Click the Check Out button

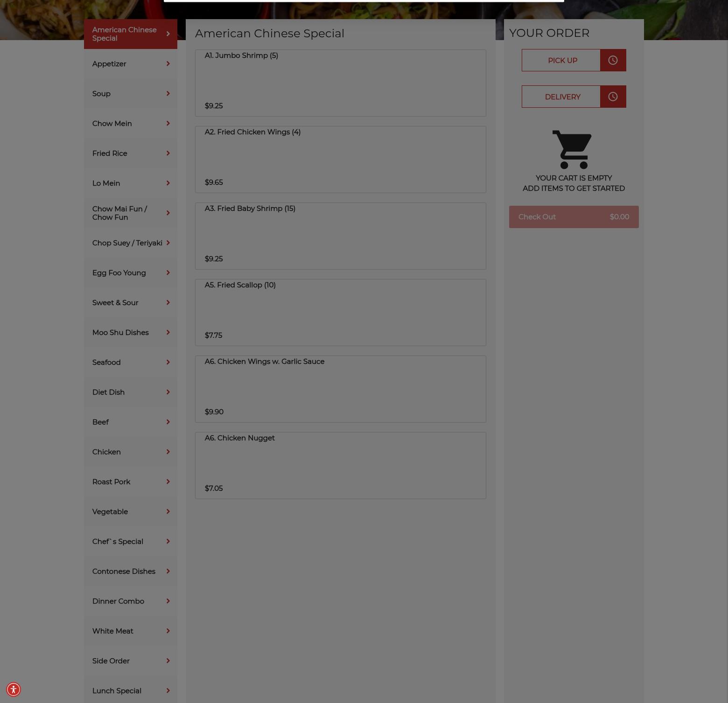tap(574, 217)
